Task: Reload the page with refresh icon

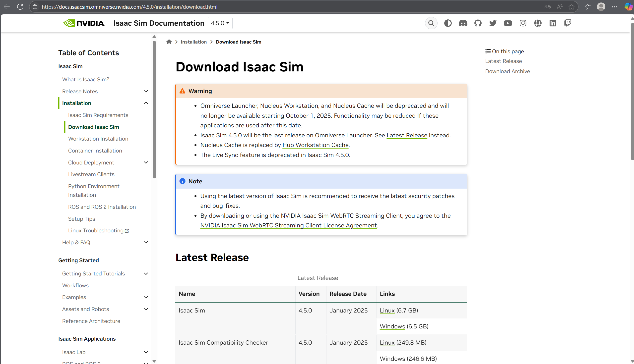Action: [x=20, y=7]
